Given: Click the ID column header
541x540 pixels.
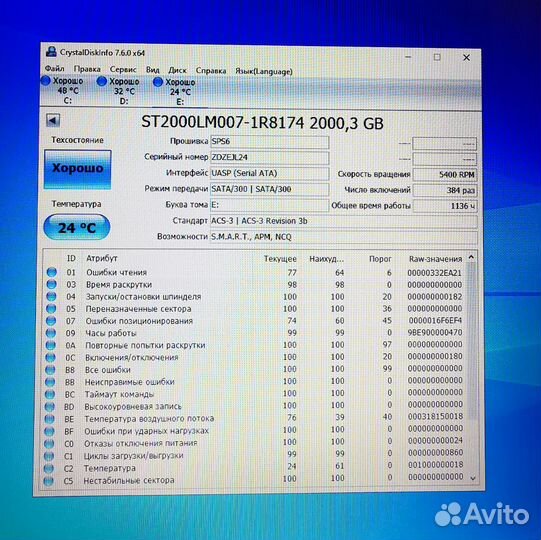Looking at the screenshot, I should tap(71, 258).
